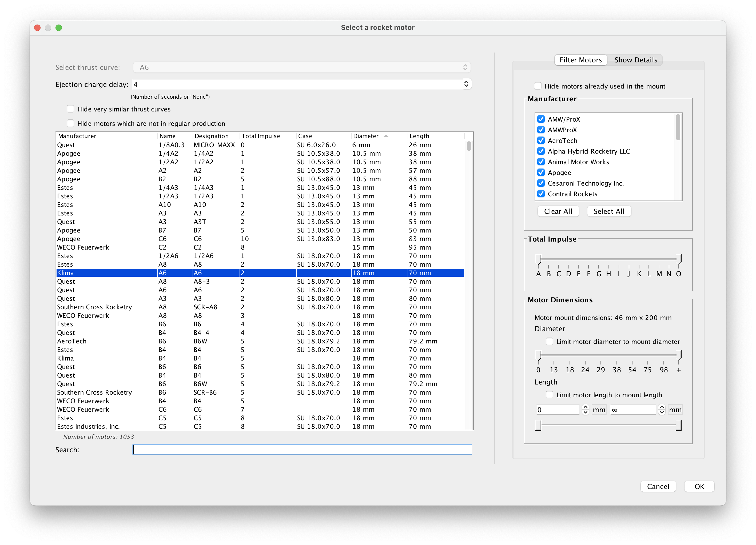Select the Quest A8-3 motor row
756x545 pixels.
tap(233, 281)
